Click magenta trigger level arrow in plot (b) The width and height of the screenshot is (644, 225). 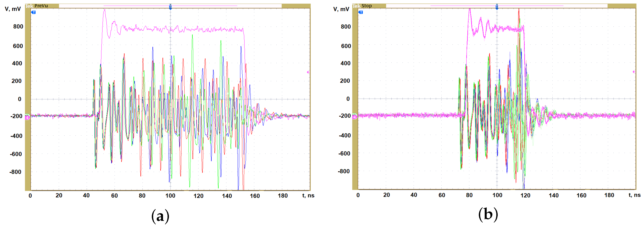point(634,72)
